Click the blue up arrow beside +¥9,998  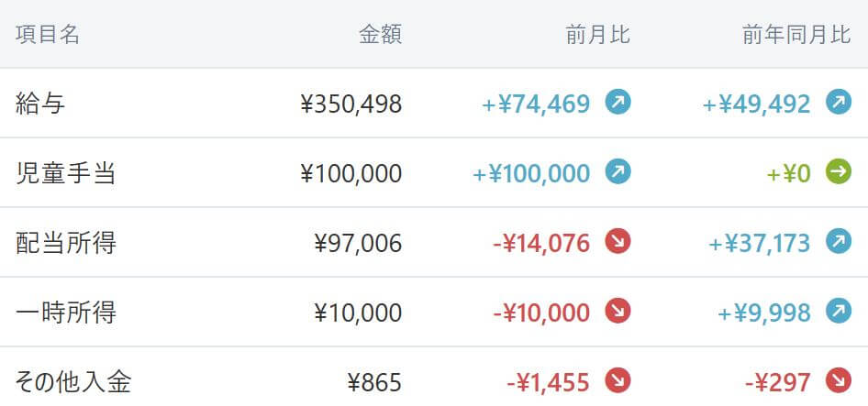tap(839, 312)
